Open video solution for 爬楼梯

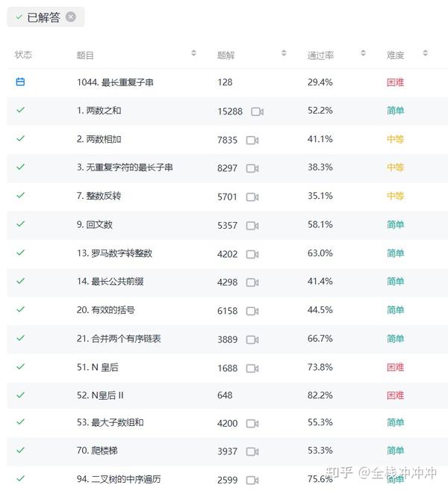(x=252, y=451)
